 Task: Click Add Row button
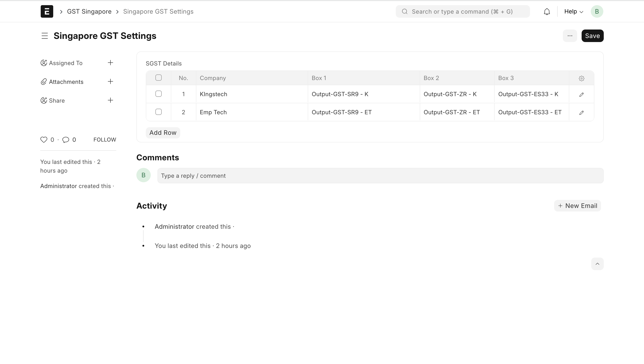[163, 133]
